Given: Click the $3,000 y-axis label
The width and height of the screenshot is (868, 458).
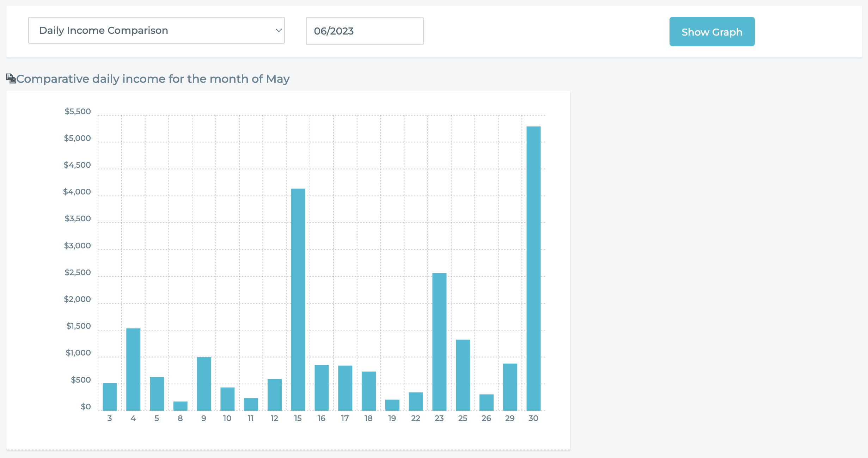Looking at the screenshot, I should click(77, 246).
